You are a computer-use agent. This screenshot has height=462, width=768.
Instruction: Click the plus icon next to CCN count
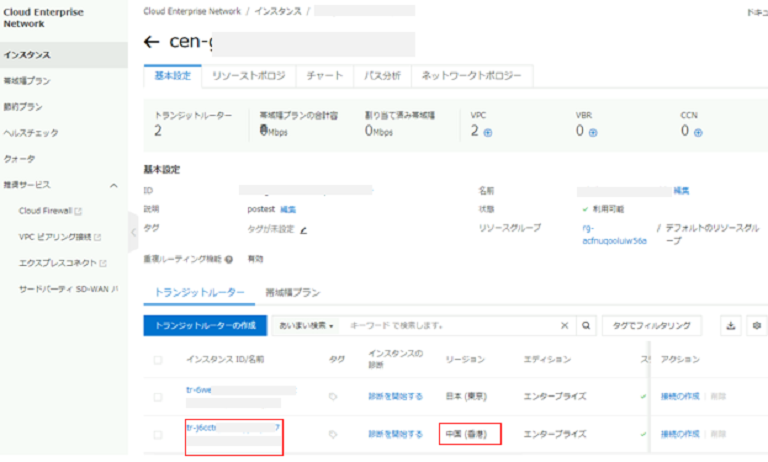click(x=698, y=133)
